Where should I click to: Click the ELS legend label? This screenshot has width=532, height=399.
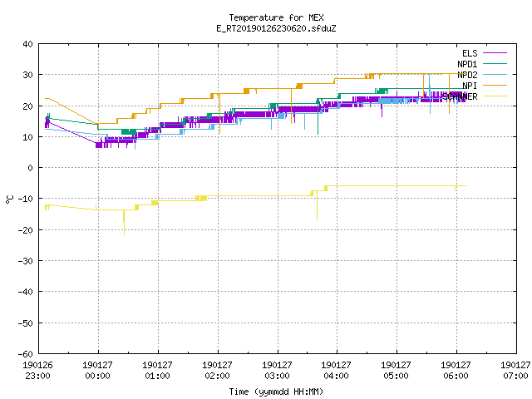pos(470,53)
